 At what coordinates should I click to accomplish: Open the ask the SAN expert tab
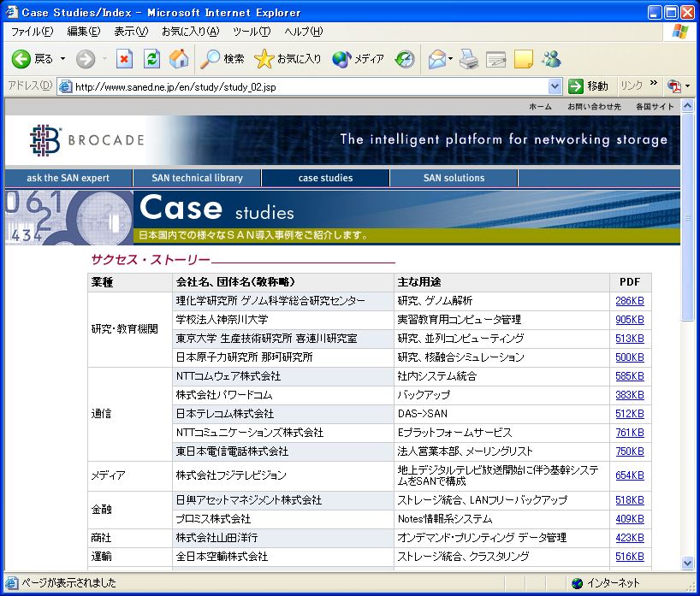68,178
